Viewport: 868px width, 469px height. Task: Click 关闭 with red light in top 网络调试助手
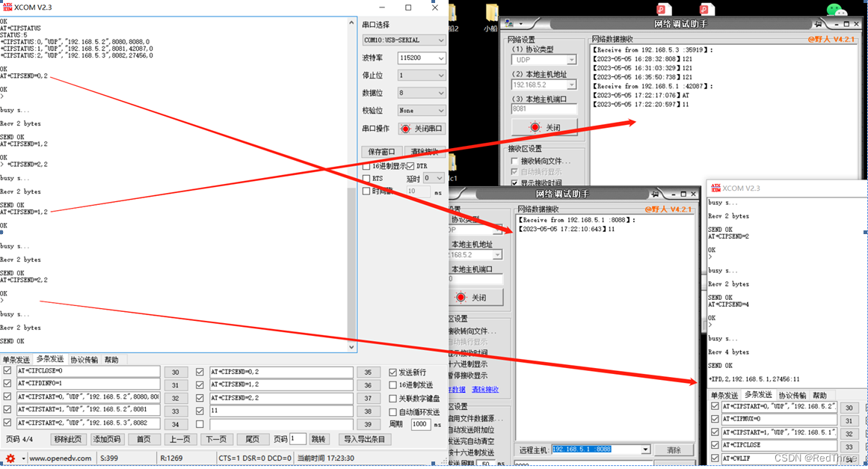point(544,127)
